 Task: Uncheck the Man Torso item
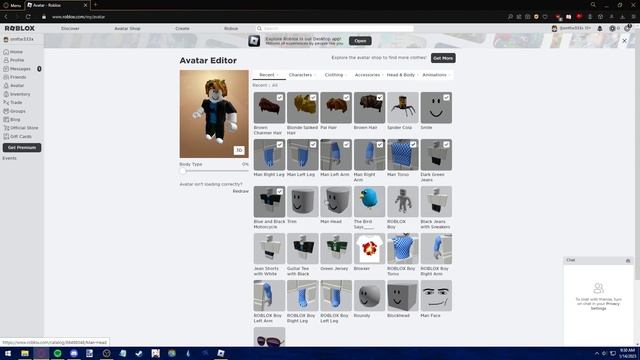coord(413,144)
